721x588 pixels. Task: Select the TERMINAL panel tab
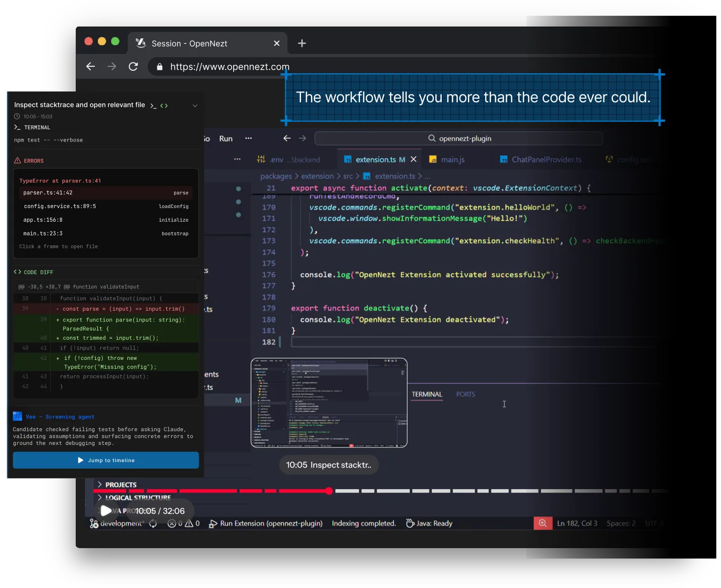point(427,394)
